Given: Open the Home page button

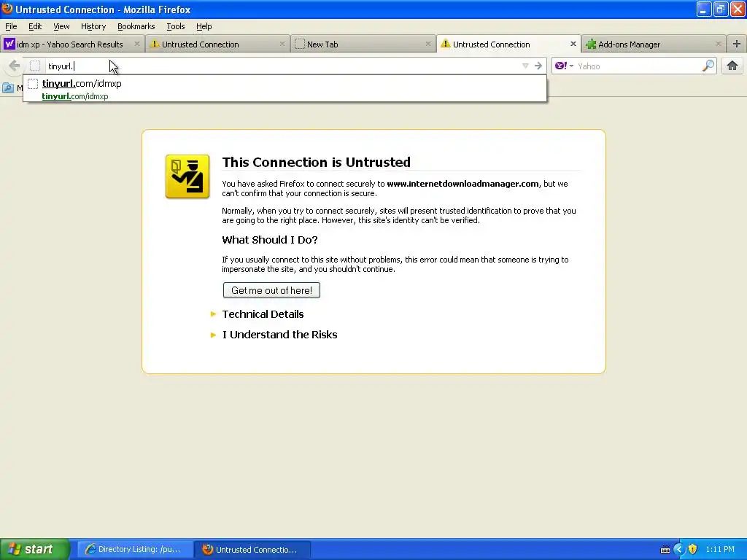Looking at the screenshot, I should point(732,66).
